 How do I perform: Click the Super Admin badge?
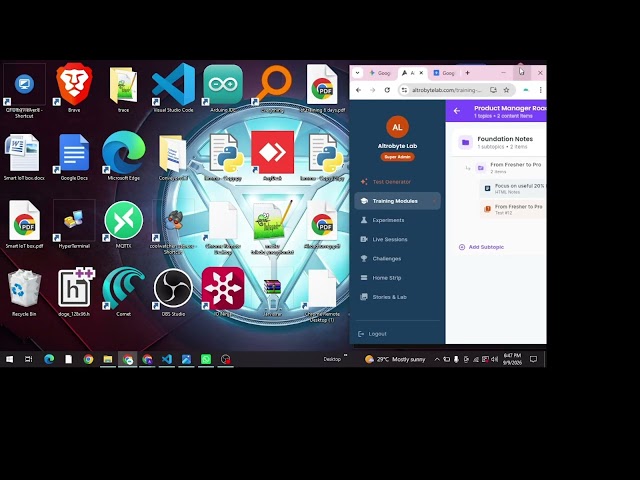pos(398,157)
